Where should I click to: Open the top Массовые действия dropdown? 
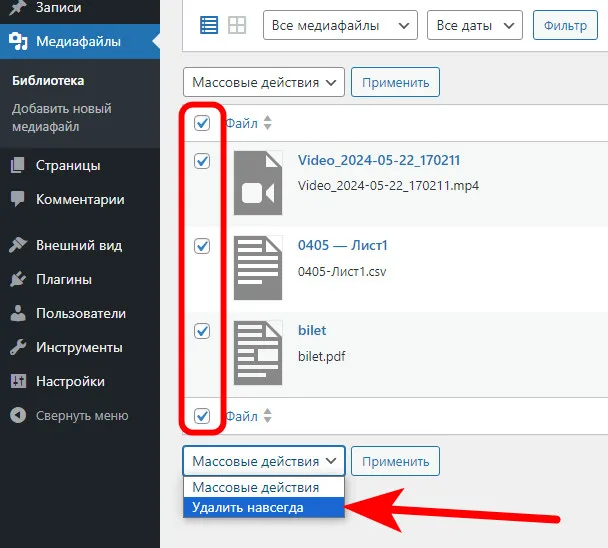coord(264,82)
